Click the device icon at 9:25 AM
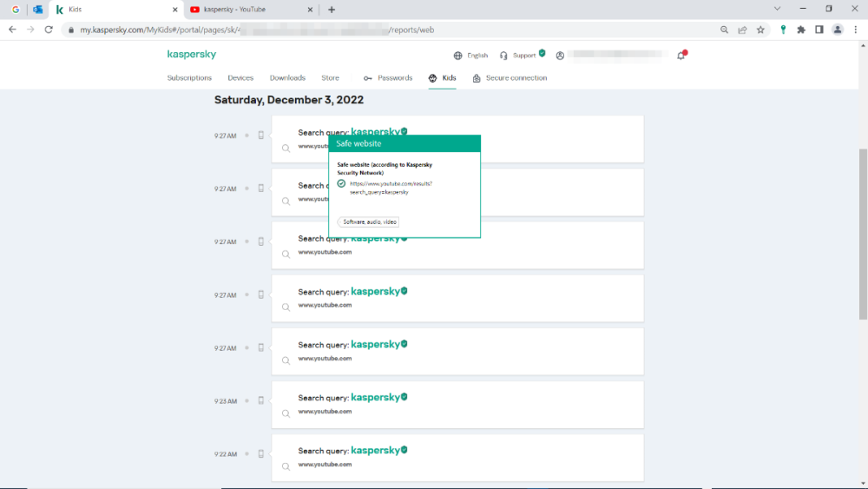The image size is (868, 489). coord(261,400)
